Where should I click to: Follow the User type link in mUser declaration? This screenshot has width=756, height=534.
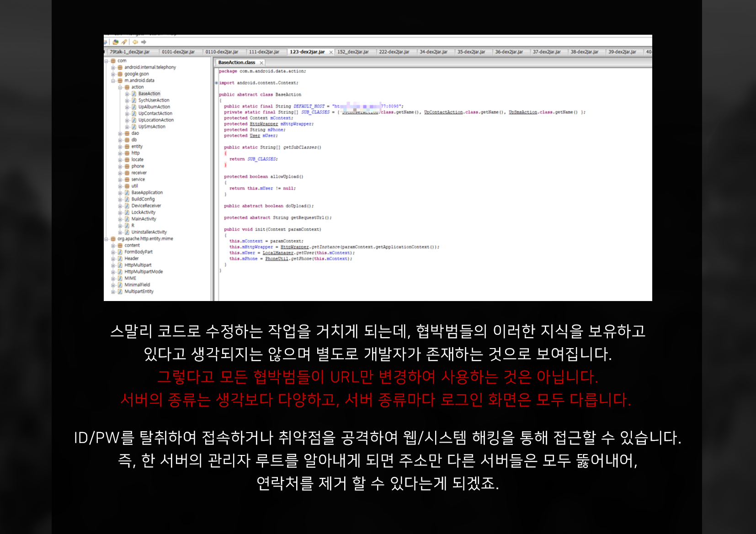tap(255, 136)
